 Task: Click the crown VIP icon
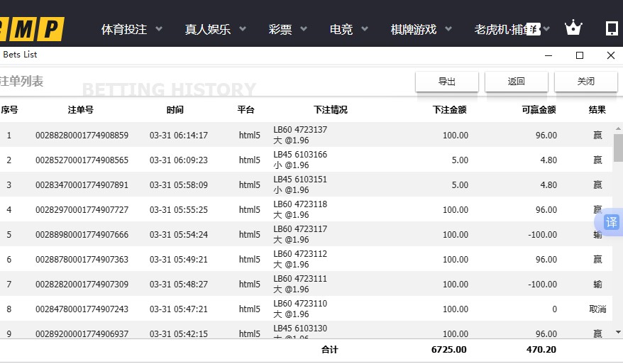point(573,28)
